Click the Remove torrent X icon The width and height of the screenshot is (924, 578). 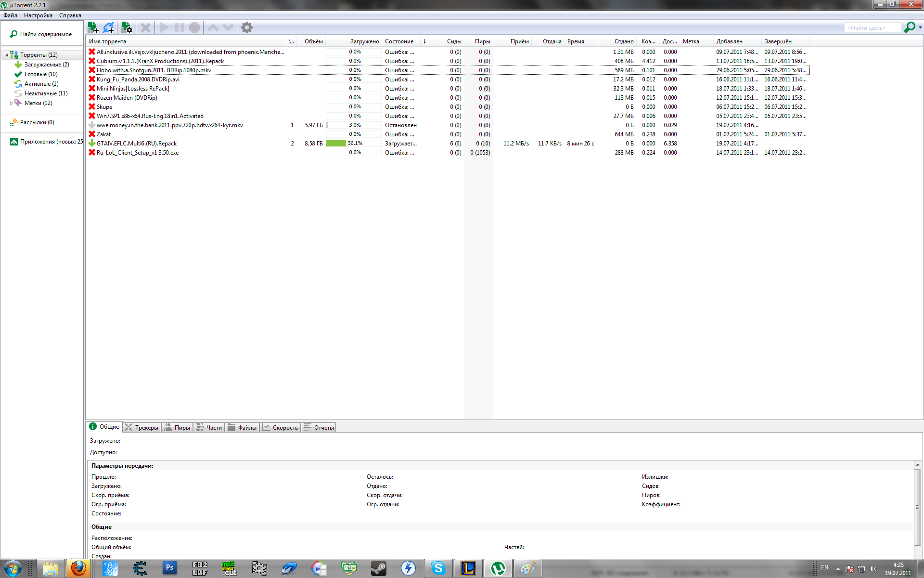click(145, 27)
